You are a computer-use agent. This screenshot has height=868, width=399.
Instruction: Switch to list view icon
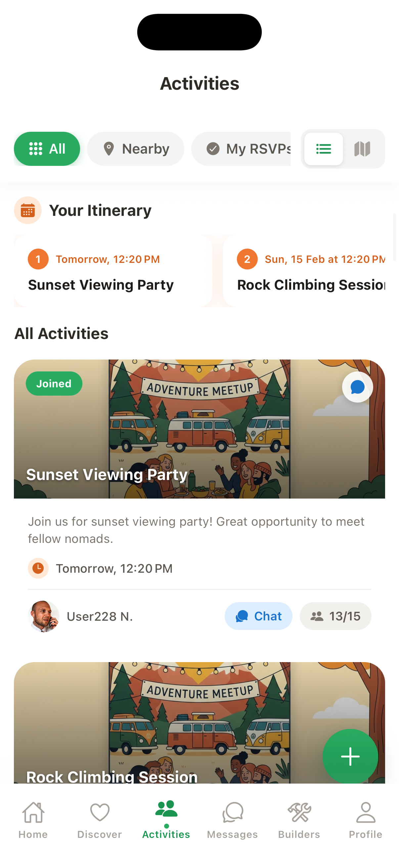pos(324,149)
